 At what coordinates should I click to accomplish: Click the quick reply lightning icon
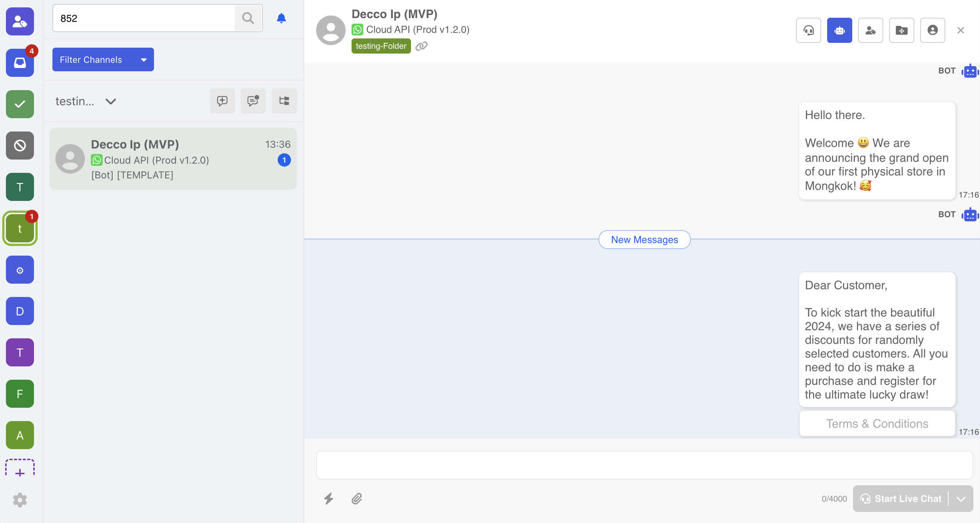click(x=329, y=498)
